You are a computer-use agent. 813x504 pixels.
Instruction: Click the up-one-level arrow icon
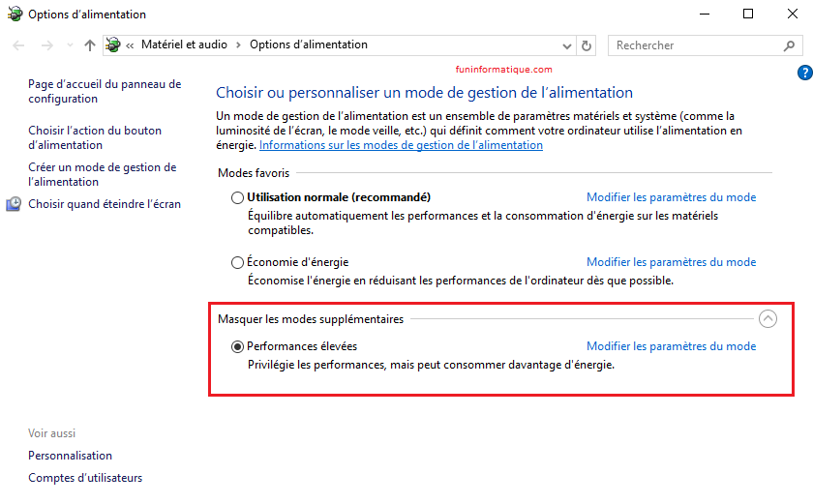point(90,45)
